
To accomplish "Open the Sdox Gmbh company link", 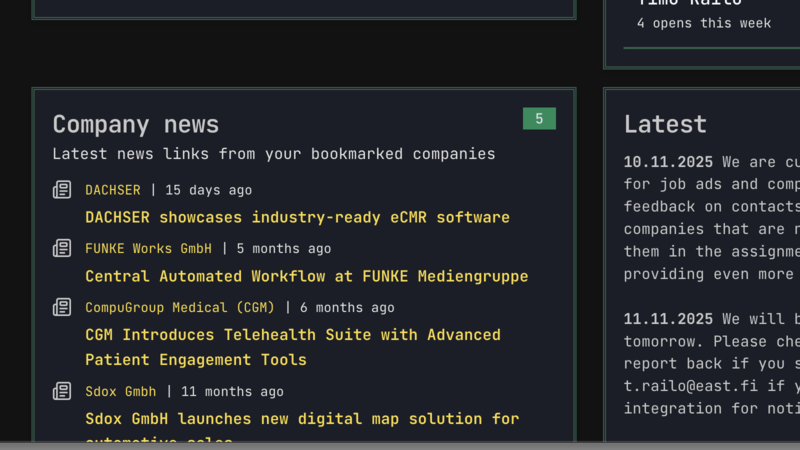I will [x=121, y=391].
